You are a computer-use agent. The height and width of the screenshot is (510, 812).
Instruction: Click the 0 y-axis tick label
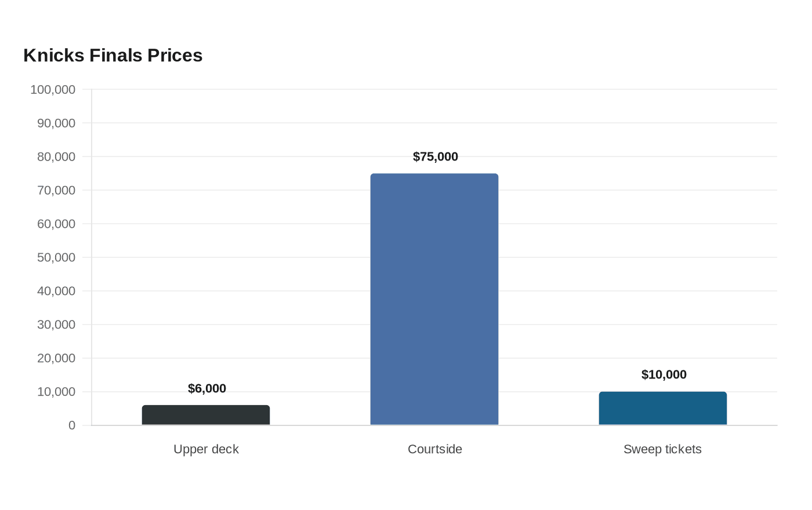[x=72, y=426]
